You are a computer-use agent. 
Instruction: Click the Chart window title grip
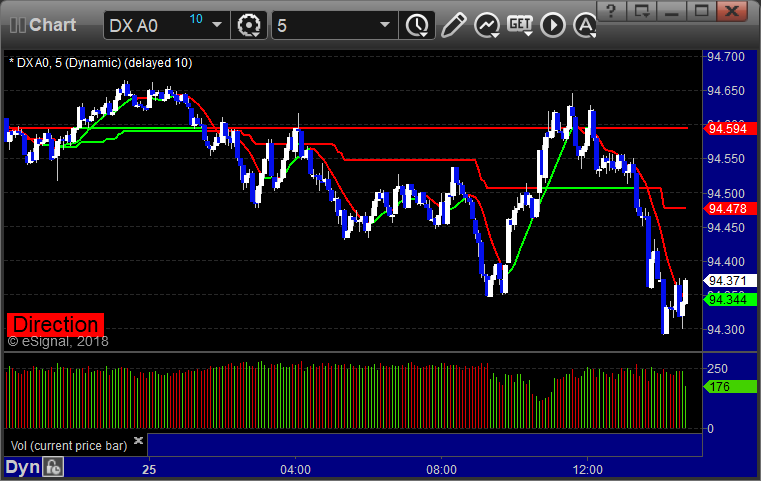point(17,25)
